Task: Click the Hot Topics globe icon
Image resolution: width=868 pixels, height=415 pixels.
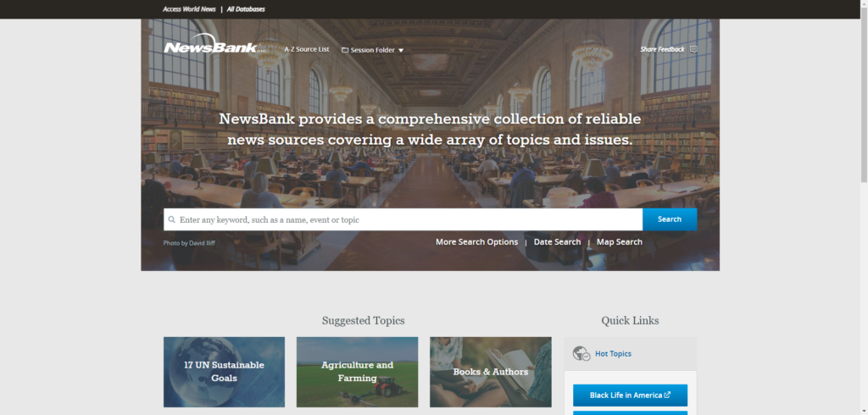Action: pyautogui.click(x=581, y=354)
